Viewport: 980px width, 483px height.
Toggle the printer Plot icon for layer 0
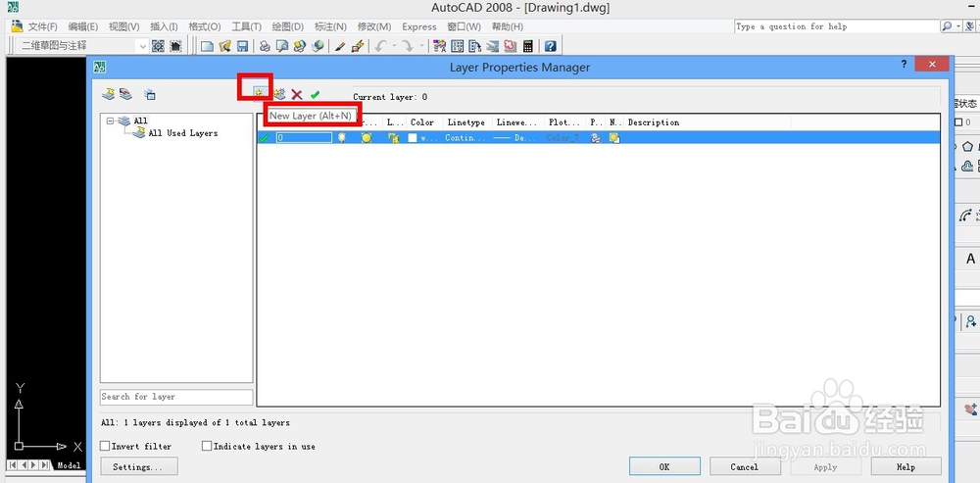click(596, 138)
